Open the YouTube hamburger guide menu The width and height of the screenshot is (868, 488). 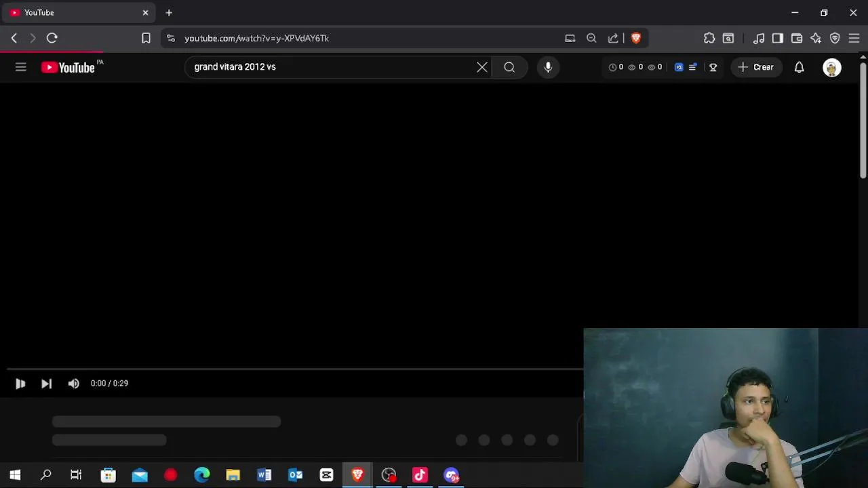point(21,67)
